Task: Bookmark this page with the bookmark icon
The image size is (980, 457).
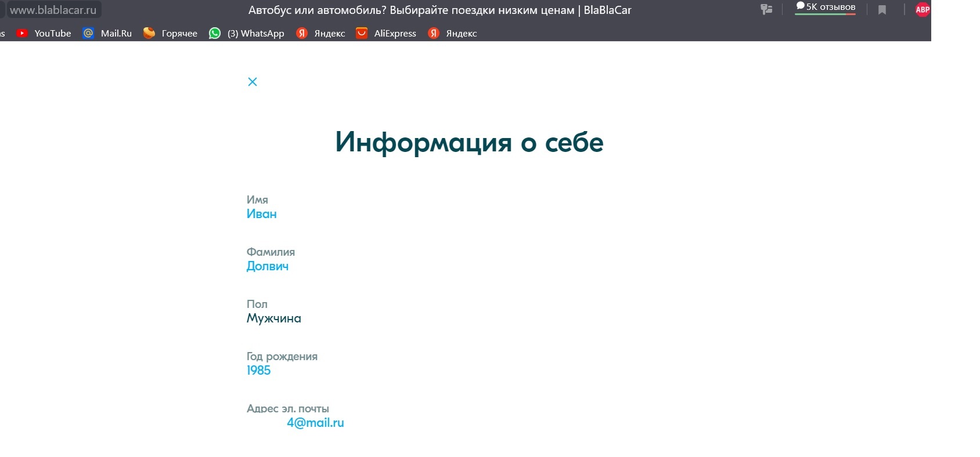Action: coord(882,10)
